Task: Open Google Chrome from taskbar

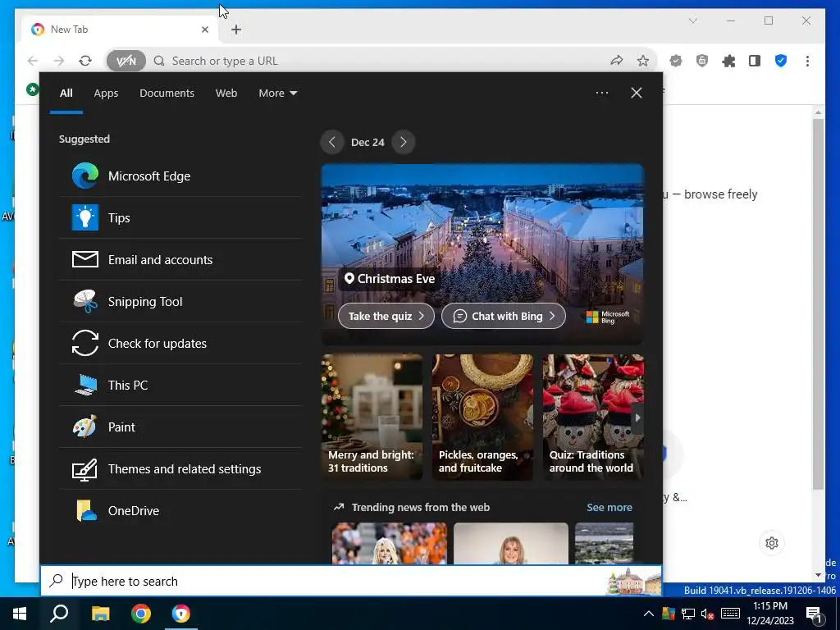Action: click(x=141, y=614)
